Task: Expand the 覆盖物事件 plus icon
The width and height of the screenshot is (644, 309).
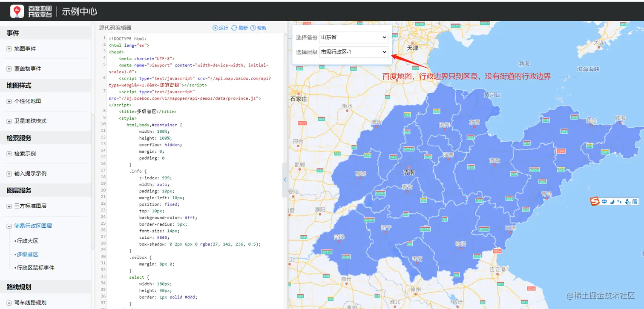Action: pos(9,69)
